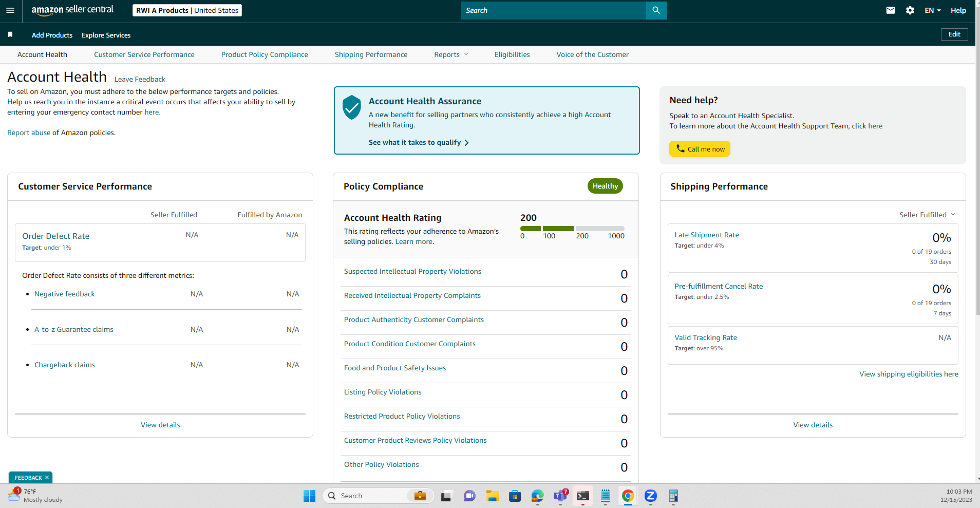
Task: Click Explore Services shortcut
Action: coord(106,35)
